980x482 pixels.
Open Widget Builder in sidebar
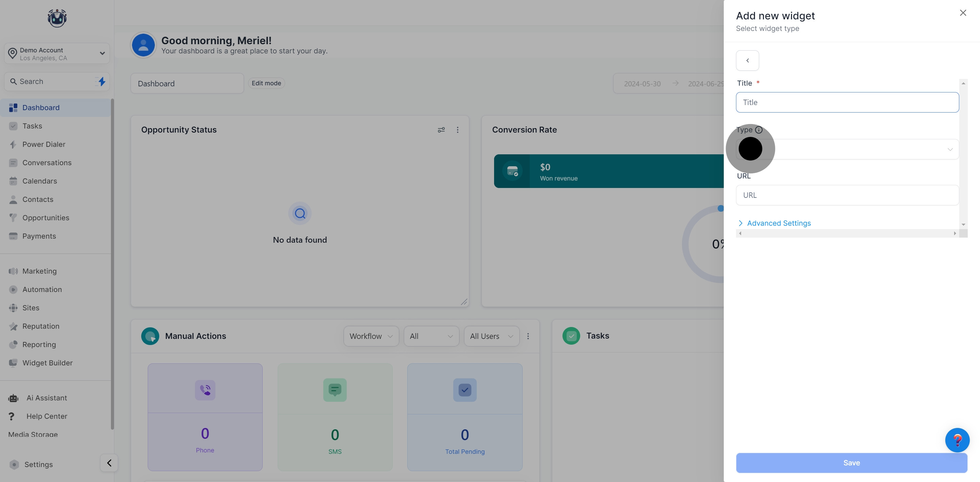(x=47, y=363)
